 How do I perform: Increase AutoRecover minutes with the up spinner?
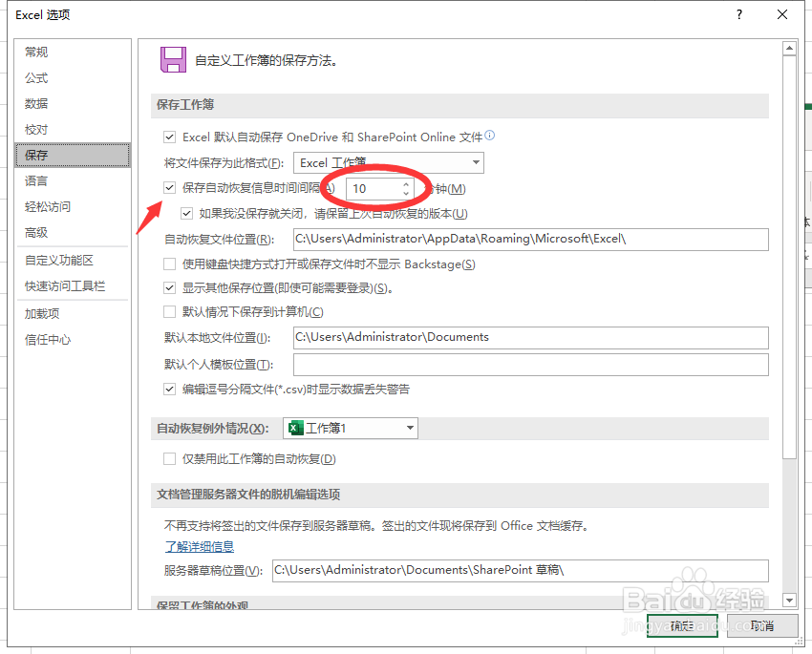click(406, 183)
